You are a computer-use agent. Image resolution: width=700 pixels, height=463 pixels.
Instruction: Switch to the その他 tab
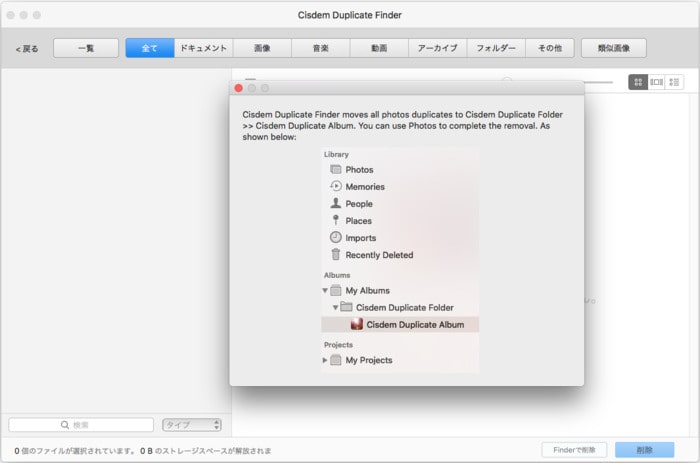point(550,48)
